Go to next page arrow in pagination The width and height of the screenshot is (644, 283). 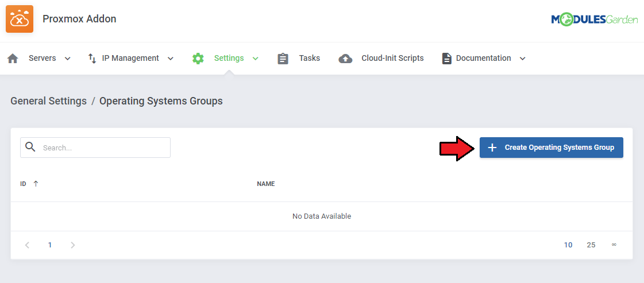pyautogui.click(x=73, y=245)
